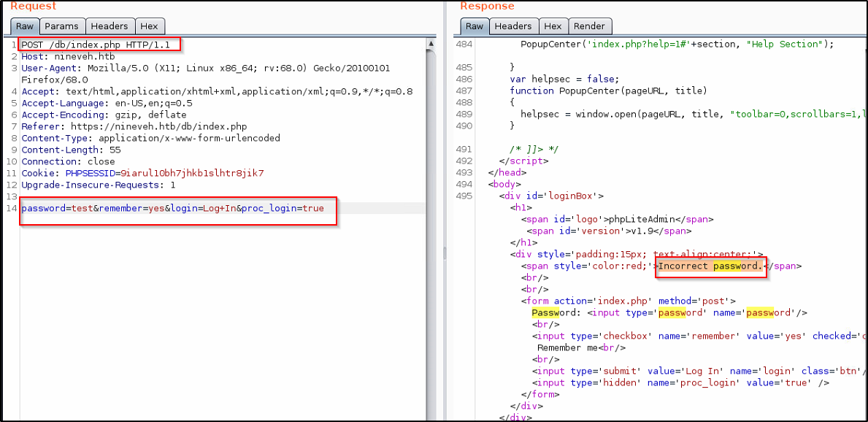The height and width of the screenshot is (422, 868).
Task: Click the form action='index.php' line
Action: 629,302
